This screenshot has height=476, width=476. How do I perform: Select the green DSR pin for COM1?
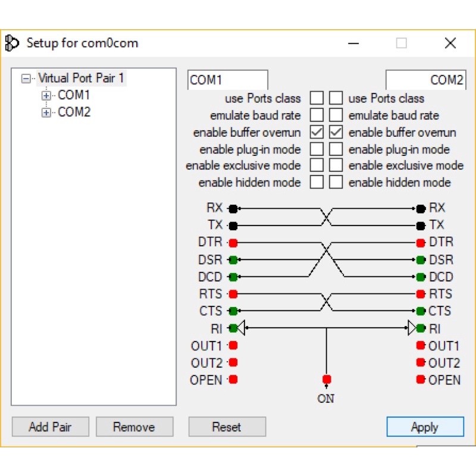[233, 260]
